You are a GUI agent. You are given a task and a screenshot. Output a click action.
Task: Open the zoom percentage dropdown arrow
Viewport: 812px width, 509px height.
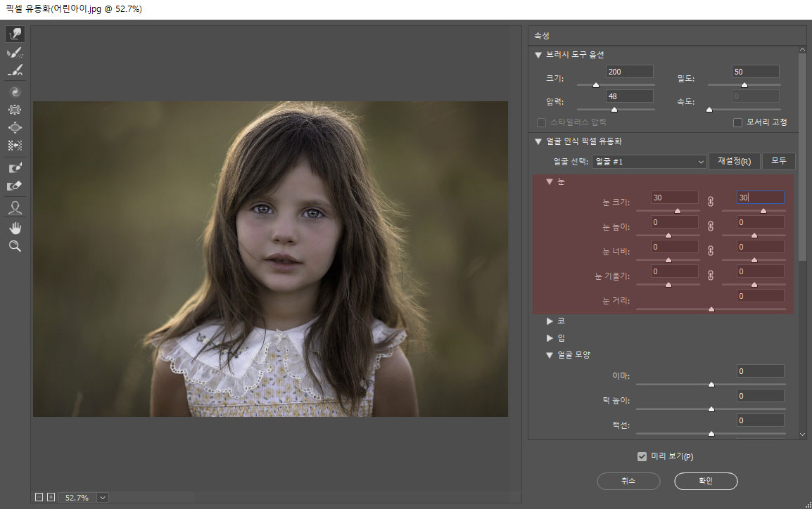pyautogui.click(x=103, y=498)
